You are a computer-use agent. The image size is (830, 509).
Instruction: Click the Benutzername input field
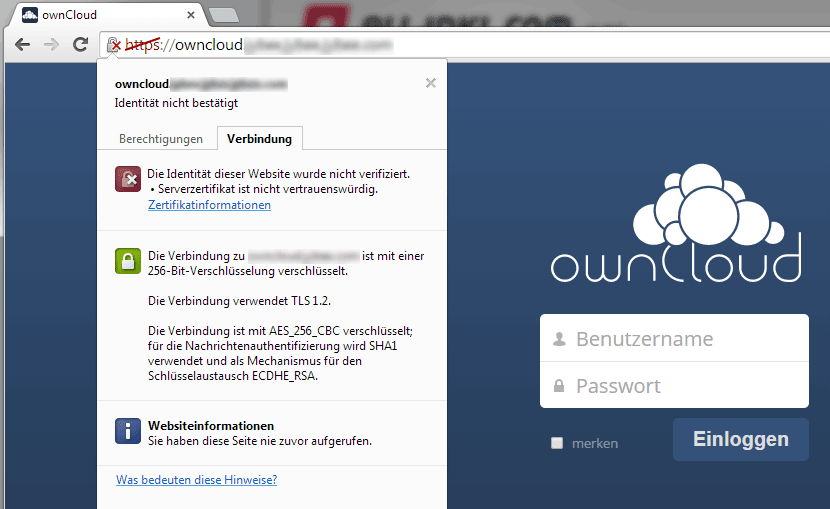[x=674, y=338]
